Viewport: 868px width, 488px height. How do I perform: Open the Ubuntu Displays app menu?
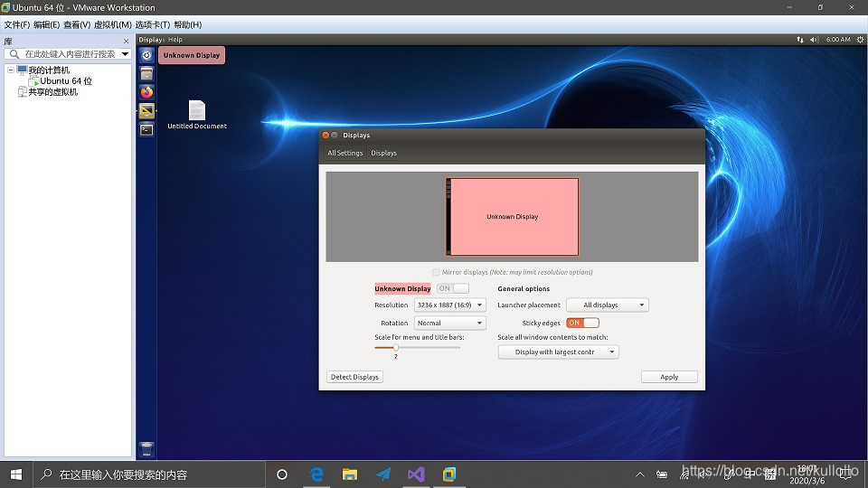[152, 40]
